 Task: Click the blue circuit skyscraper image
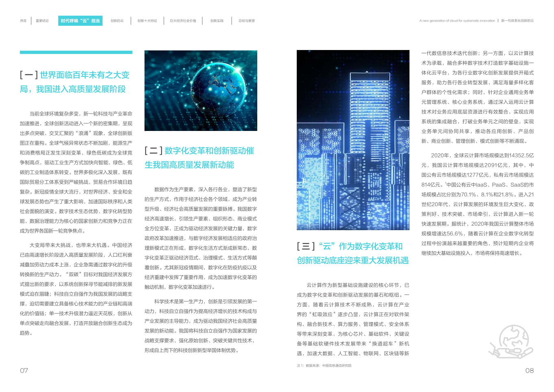click(353, 140)
